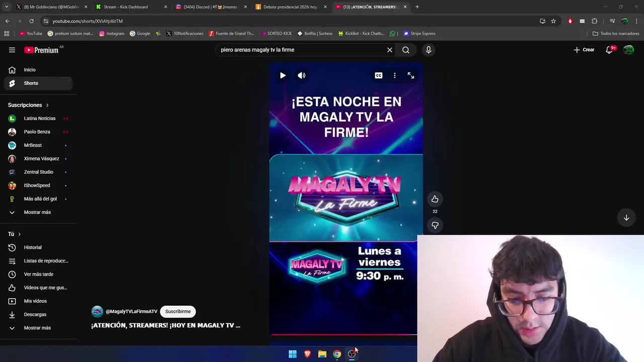
Task: Switch to the Discord tab
Action: click(x=211, y=7)
